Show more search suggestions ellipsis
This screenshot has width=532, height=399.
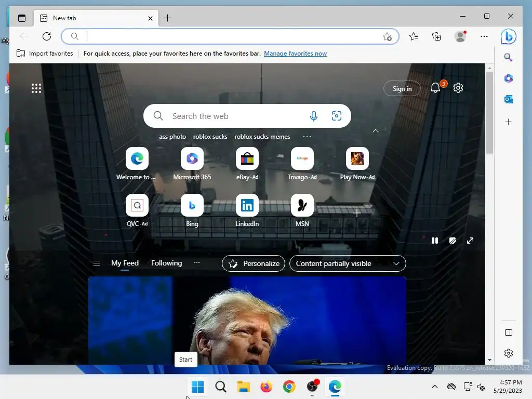pos(307,137)
